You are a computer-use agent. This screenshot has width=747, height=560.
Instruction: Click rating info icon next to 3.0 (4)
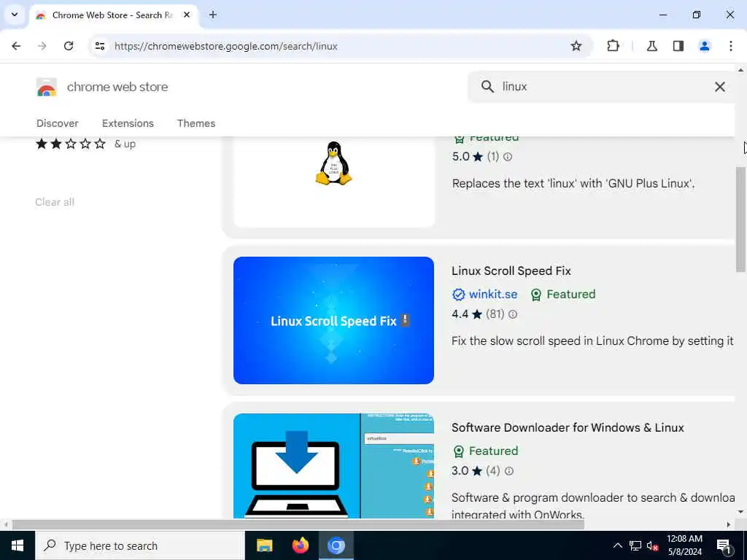(x=509, y=471)
